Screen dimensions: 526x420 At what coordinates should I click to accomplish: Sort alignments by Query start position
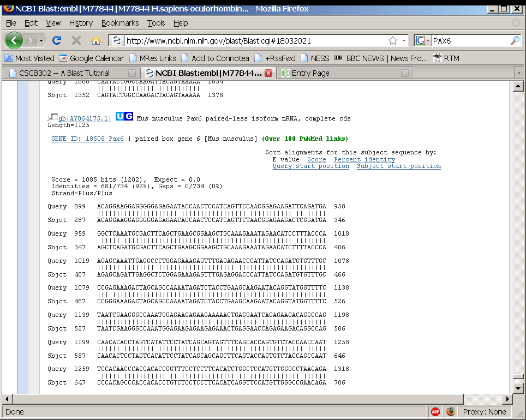click(311, 166)
